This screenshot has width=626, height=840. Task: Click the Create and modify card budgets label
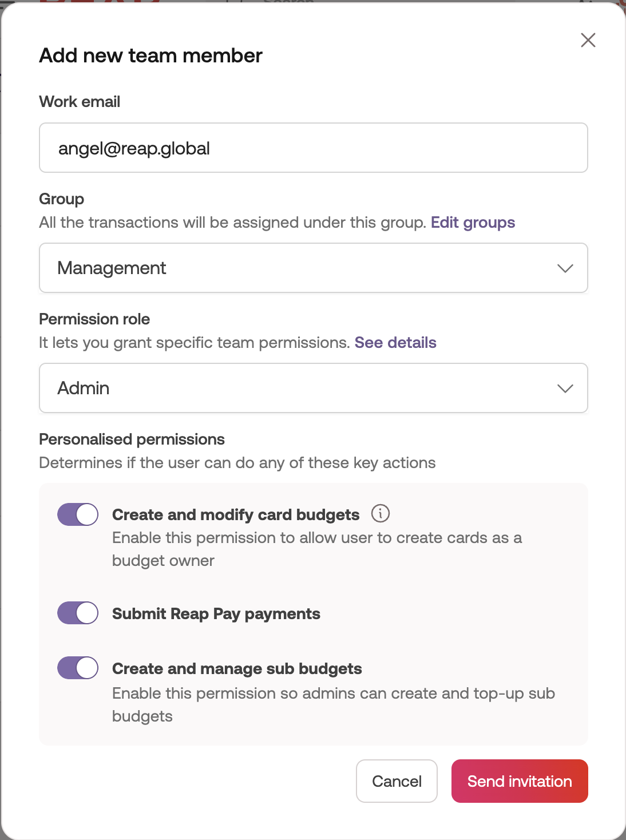tap(236, 514)
